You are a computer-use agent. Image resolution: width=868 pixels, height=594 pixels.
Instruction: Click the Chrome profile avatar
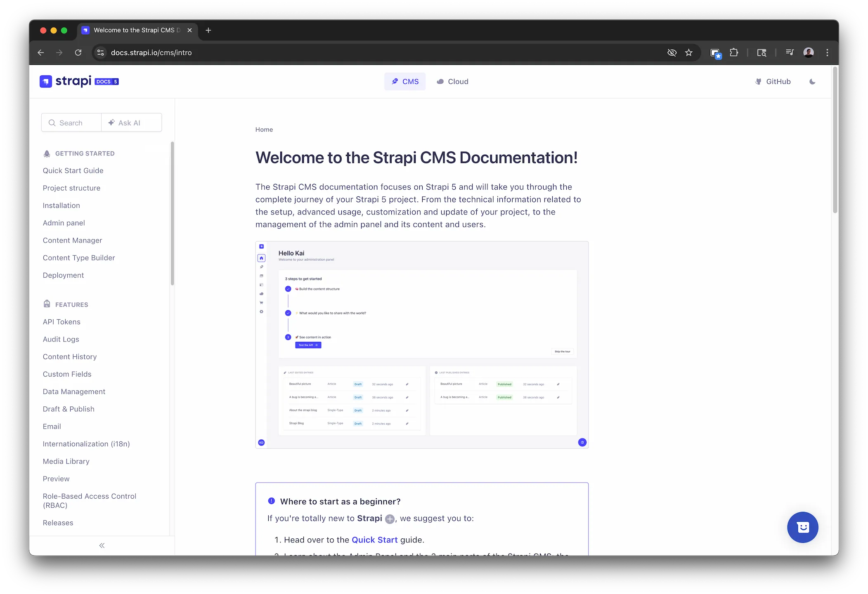(x=808, y=52)
